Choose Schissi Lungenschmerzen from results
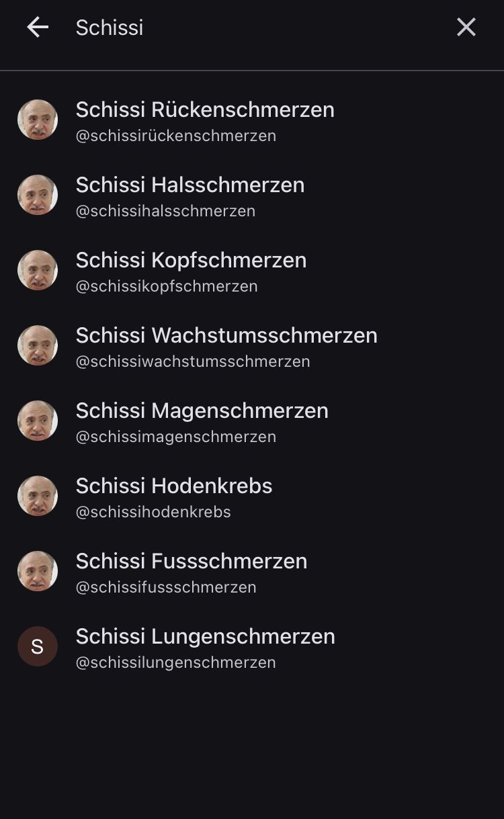 (252, 646)
